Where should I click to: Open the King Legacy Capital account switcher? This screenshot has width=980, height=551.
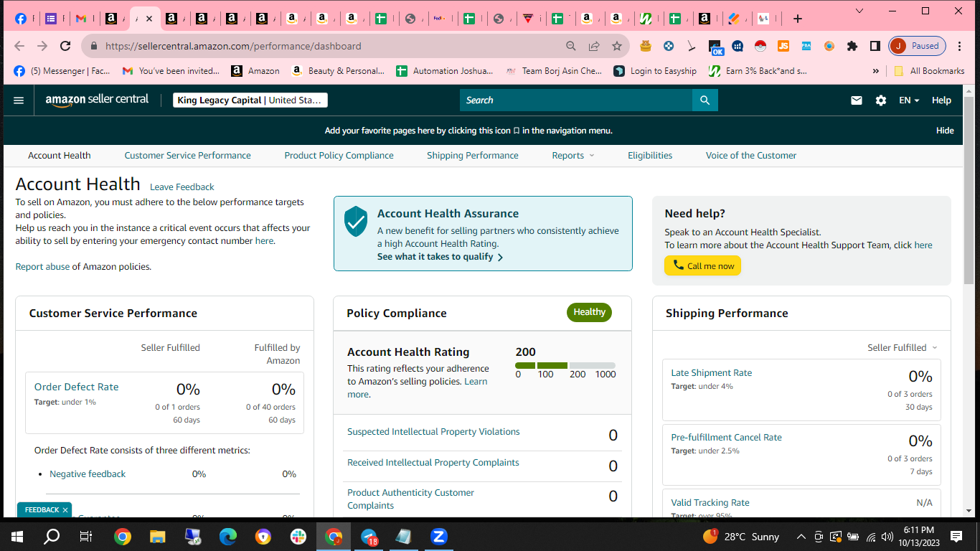point(250,100)
